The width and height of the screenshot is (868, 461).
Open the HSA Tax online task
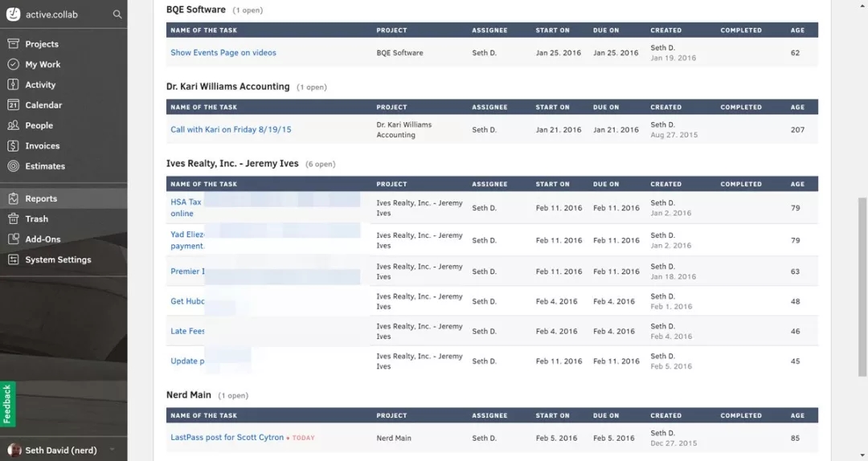point(186,207)
